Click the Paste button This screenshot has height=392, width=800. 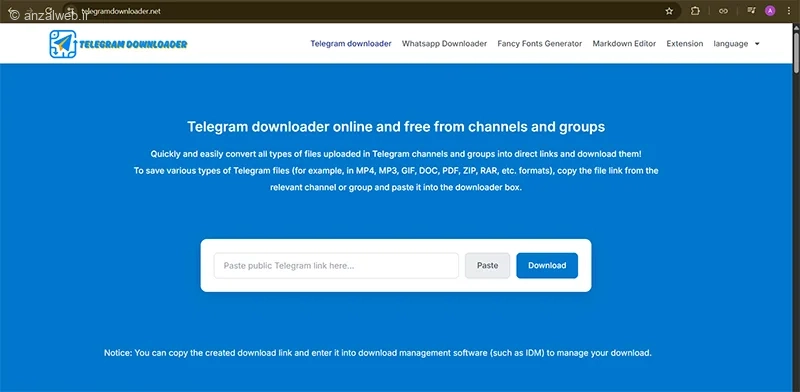487,265
